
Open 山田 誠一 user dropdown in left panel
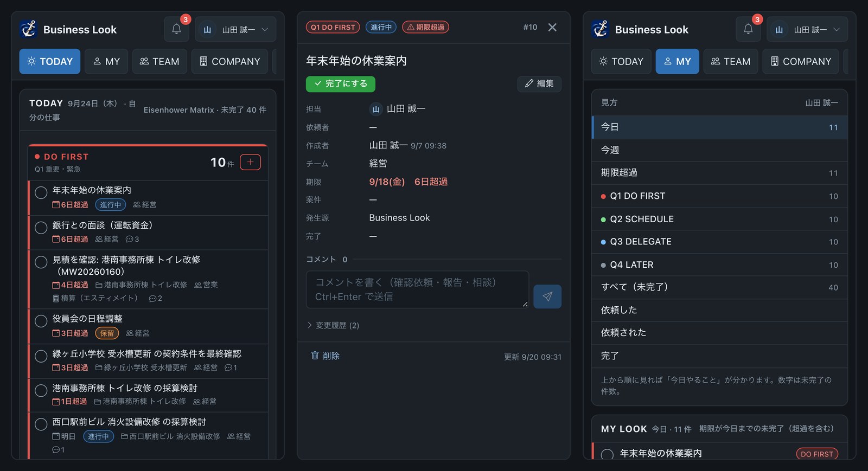point(235,29)
